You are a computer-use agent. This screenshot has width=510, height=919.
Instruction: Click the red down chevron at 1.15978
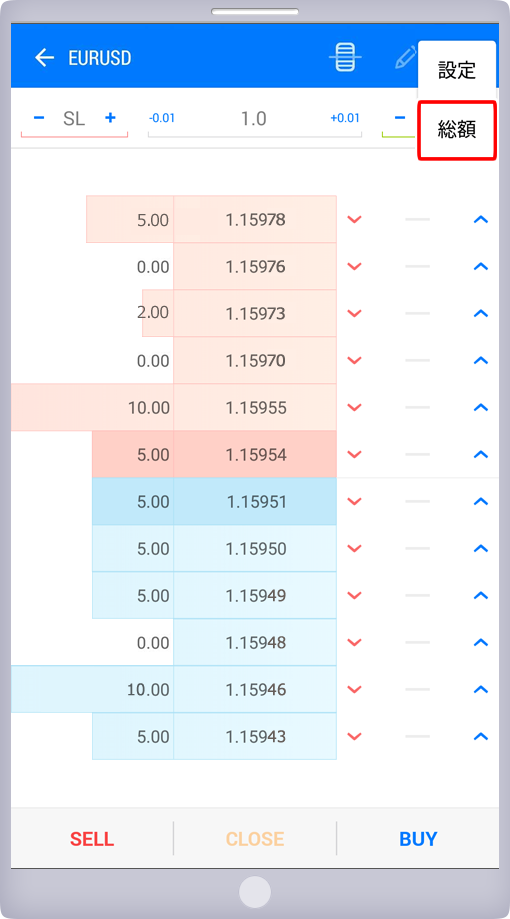tap(354, 219)
